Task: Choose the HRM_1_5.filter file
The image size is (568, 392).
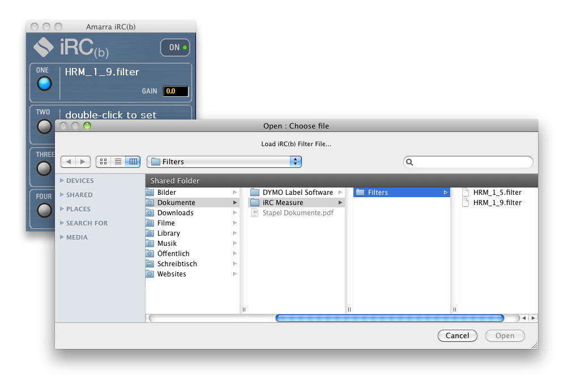Action: pyautogui.click(x=498, y=193)
